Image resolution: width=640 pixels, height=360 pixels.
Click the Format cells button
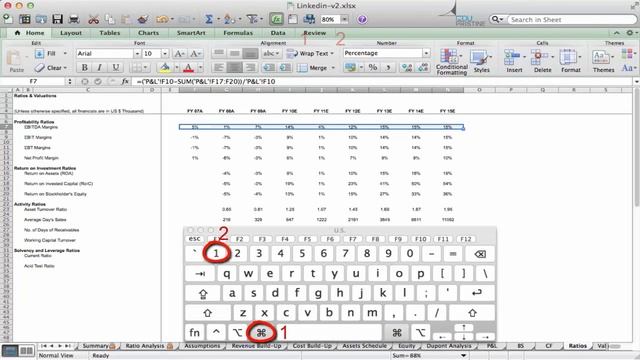point(571,61)
